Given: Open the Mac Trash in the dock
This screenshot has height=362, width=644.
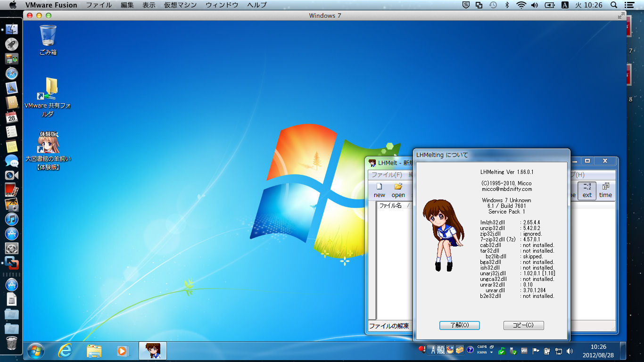Looking at the screenshot, I should tap(11, 343).
